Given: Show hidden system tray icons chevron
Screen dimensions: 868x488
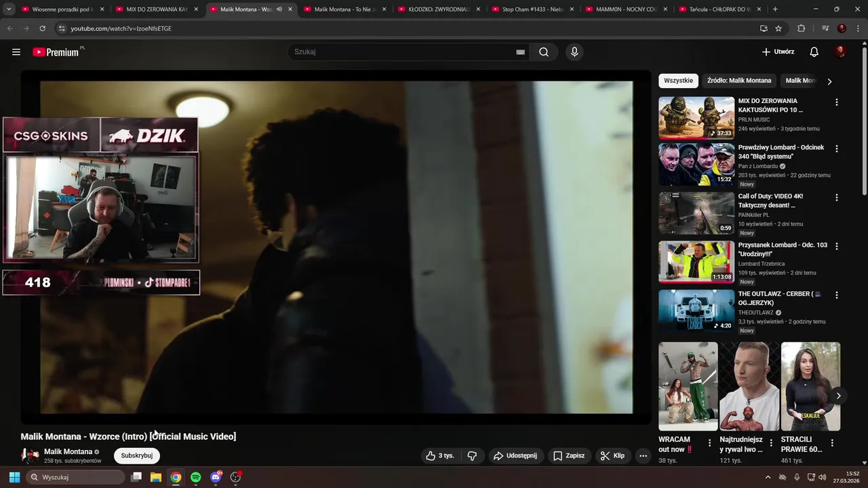Looking at the screenshot, I should coord(768,477).
